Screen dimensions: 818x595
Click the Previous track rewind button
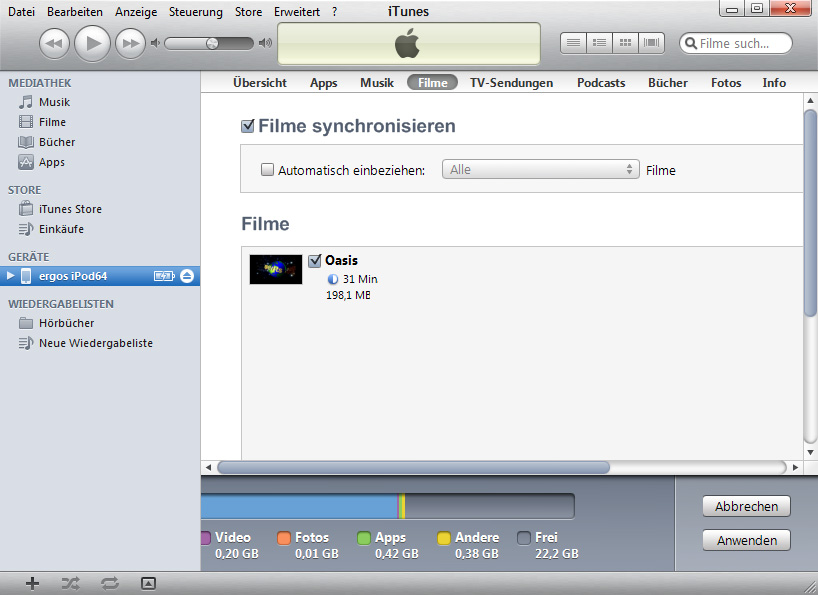[x=54, y=43]
